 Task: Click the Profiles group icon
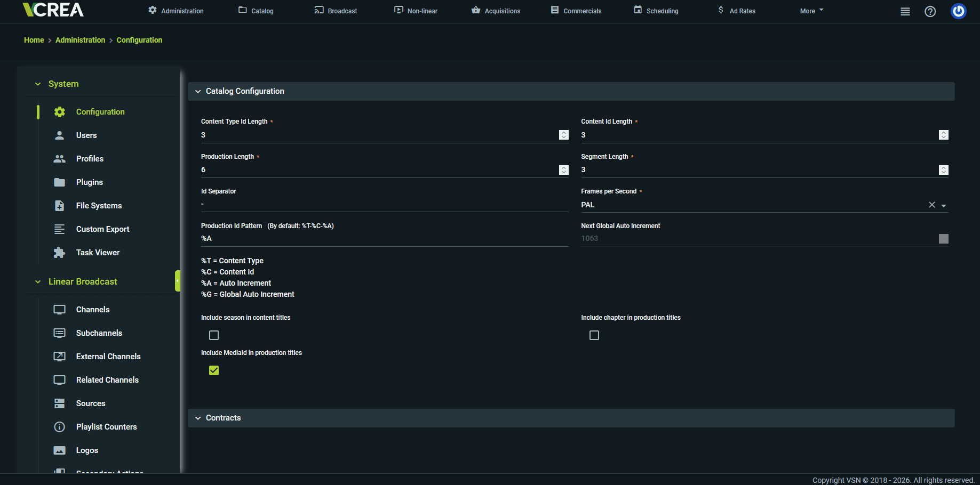point(60,159)
